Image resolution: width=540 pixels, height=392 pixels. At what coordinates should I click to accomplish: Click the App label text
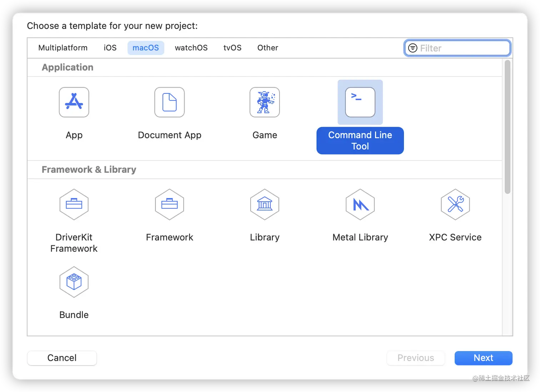(x=74, y=135)
